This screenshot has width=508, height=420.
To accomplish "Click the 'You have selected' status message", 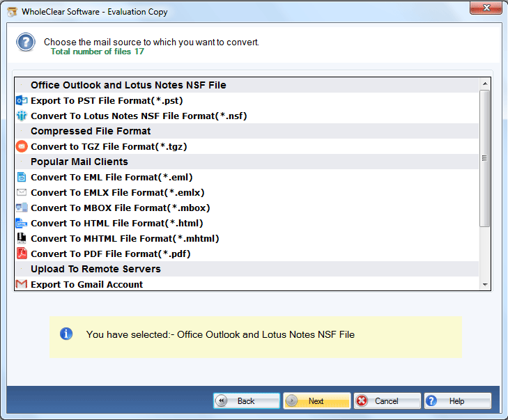I will [x=220, y=334].
